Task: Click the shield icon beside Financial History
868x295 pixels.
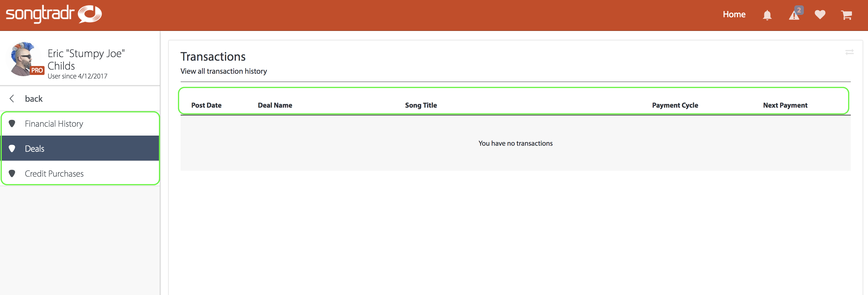Action: point(12,123)
